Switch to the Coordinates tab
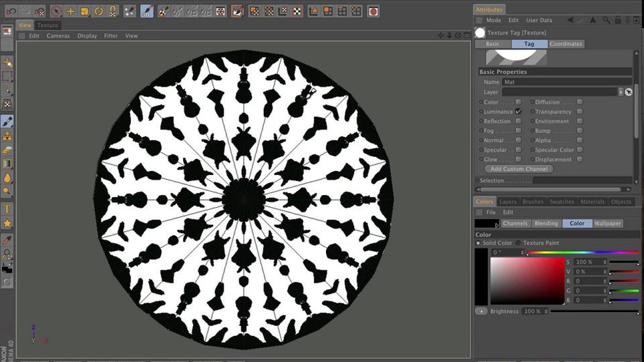The image size is (644, 362). (x=566, y=44)
